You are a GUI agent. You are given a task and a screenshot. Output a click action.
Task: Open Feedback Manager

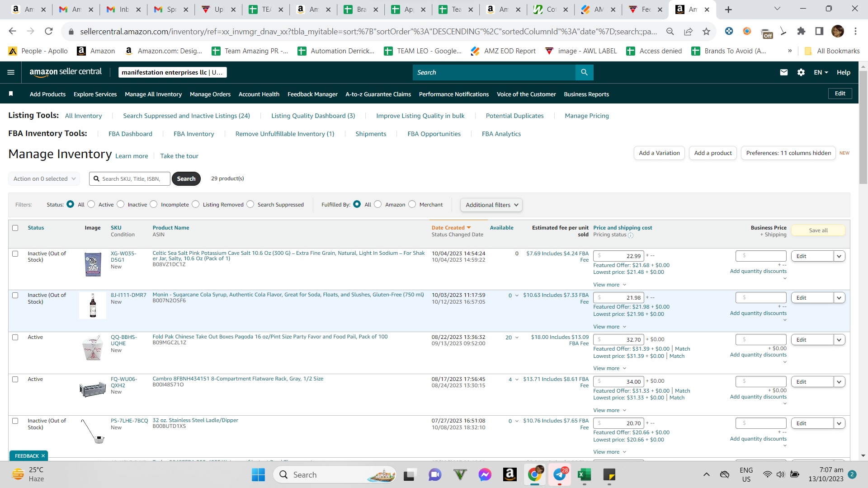pos(312,94)
